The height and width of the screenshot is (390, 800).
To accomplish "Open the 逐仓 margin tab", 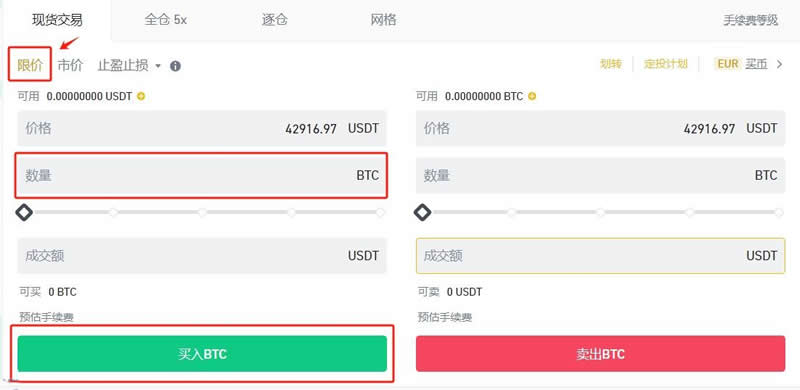I will [274, 20].
